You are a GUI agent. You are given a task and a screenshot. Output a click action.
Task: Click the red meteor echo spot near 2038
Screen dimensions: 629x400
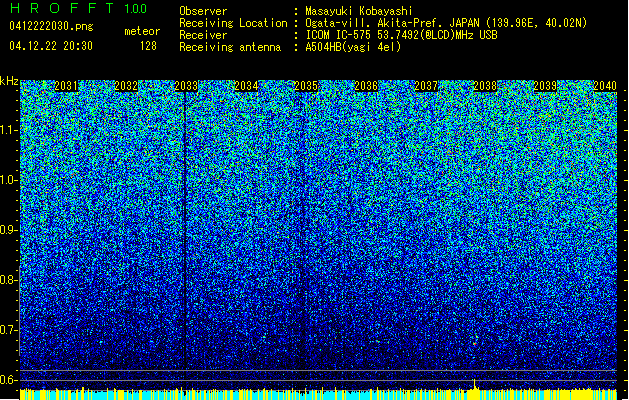point(475,343)
